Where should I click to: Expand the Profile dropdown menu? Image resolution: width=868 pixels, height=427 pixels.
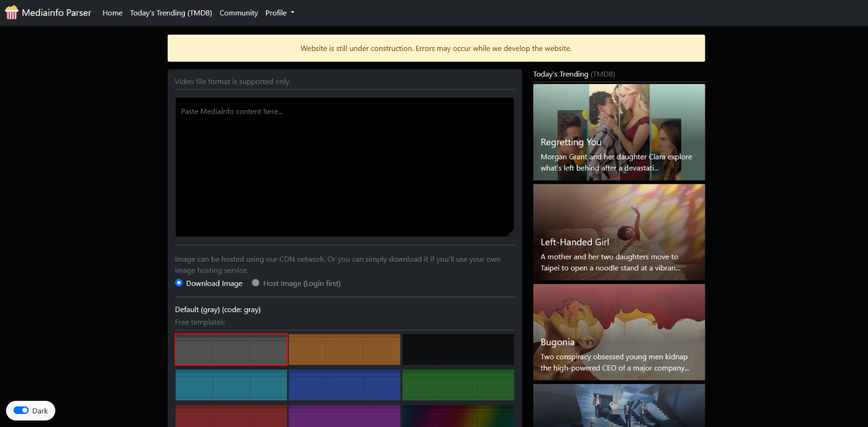click(279, 13)
